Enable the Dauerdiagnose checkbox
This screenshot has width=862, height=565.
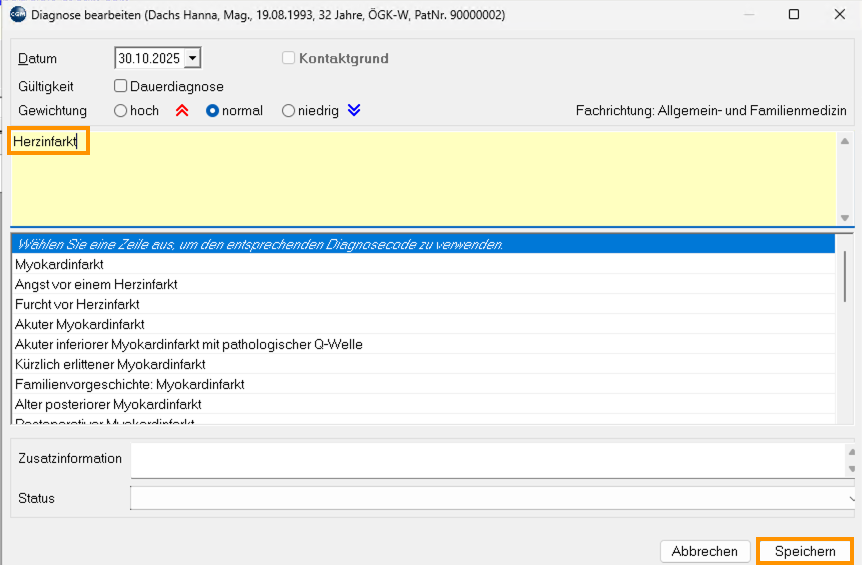(x=121, y=87)
